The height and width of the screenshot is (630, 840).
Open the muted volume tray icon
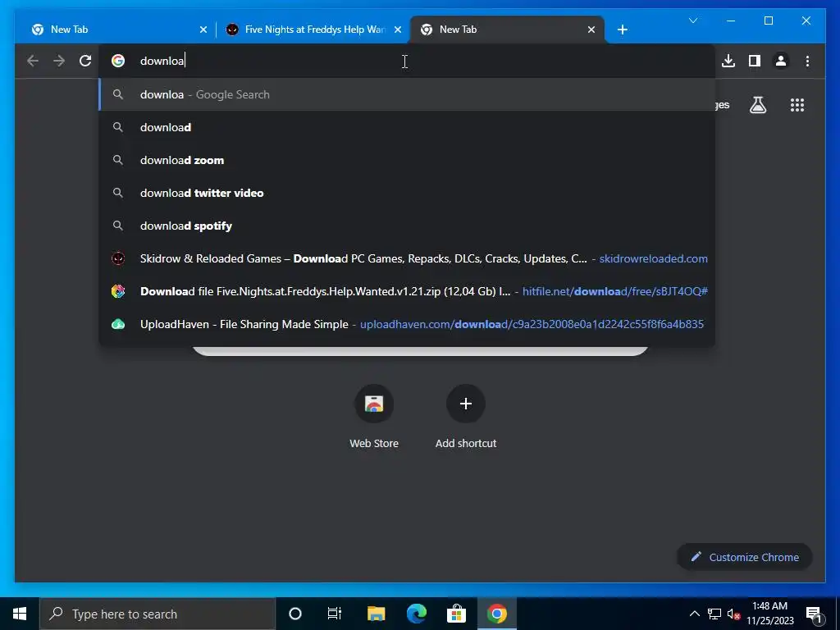(733, 614)
